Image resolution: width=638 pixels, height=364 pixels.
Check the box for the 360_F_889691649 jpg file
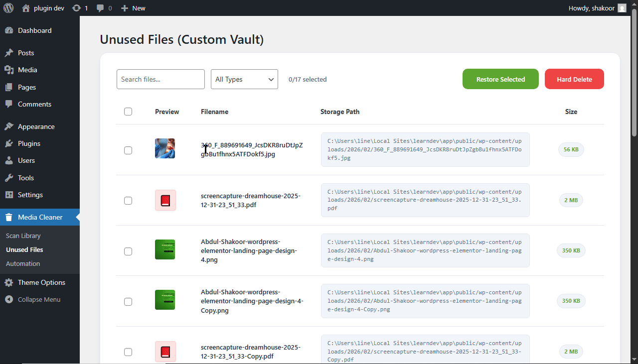tap(128, 150)
